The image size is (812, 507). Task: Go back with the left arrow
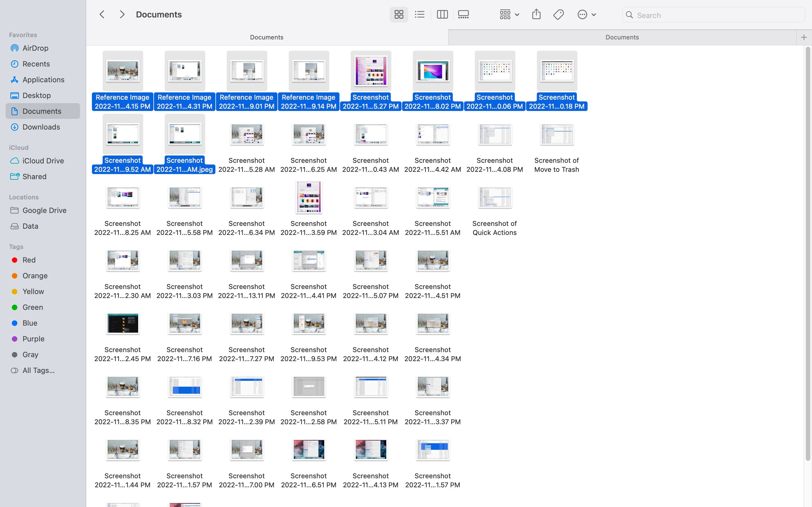tap(102, 15)
